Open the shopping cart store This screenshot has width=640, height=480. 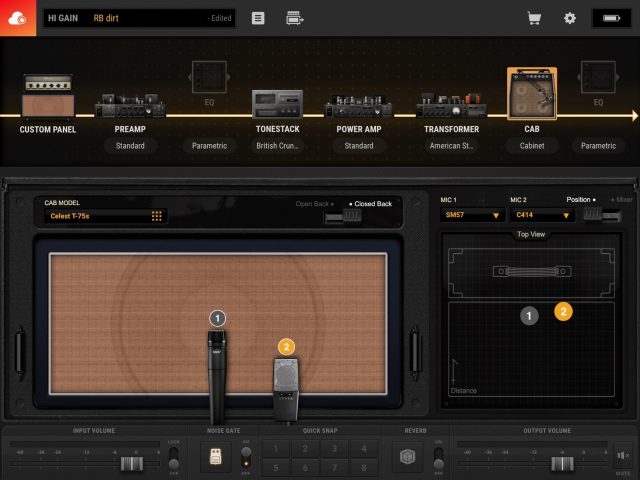pos(535,18)
